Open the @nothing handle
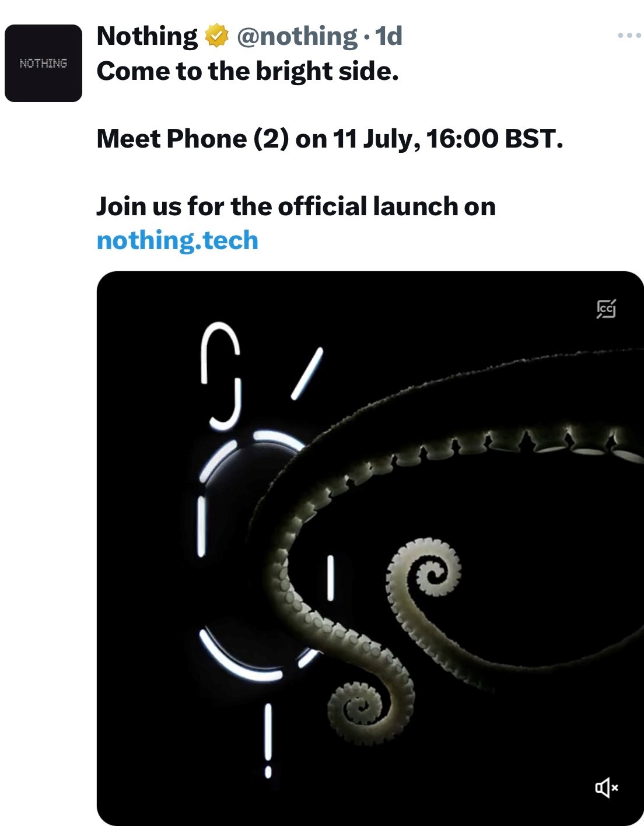The height and width of the screenshot is (826, 644). (x=297, y=36)
